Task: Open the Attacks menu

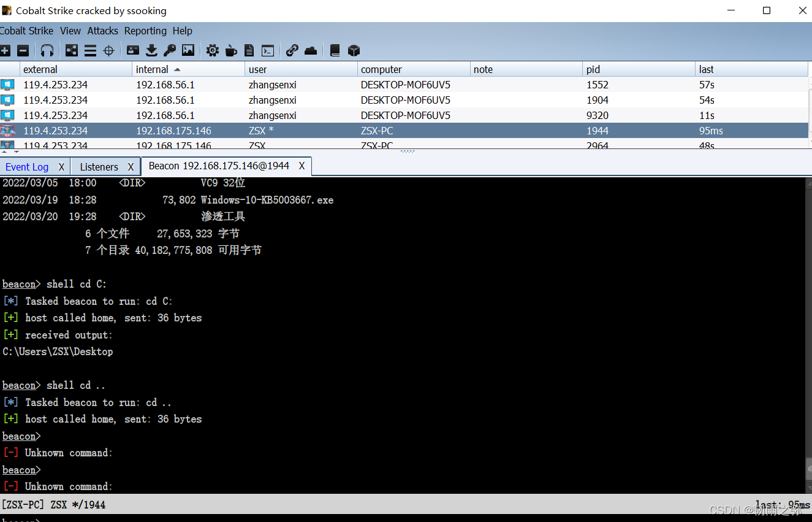Action: click(102, 31)
